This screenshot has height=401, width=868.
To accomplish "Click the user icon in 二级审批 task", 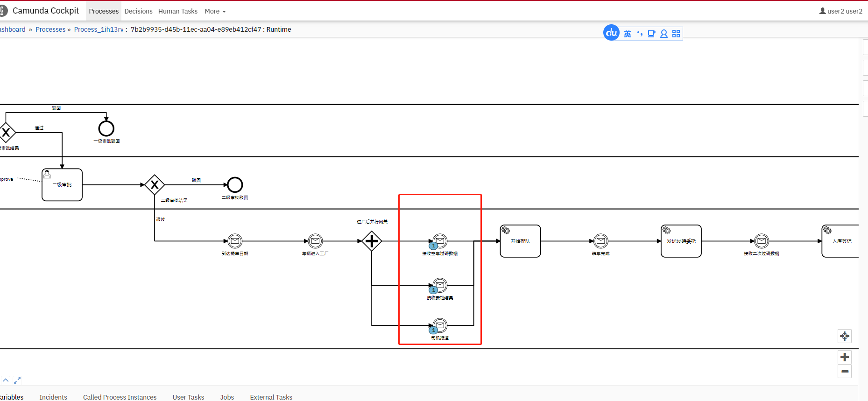I will (47, 175).
